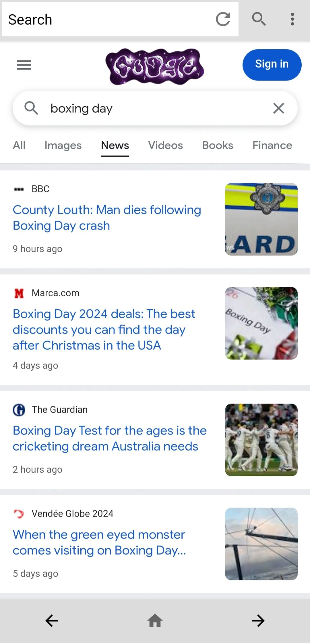Tap the browser toolbar search magnifier
Image resolution: width=310 pixels, height=644 pixels.
[x=259, y=19]
